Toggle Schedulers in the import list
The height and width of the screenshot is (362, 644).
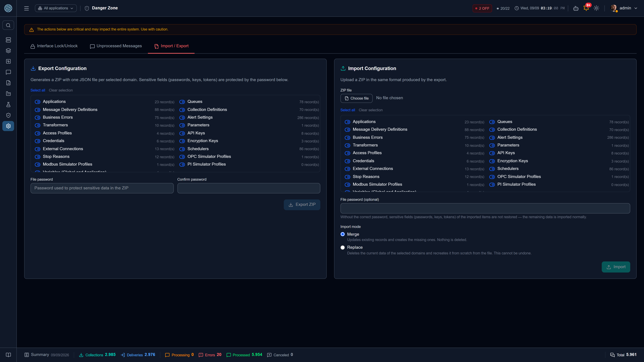pos(492,169)
